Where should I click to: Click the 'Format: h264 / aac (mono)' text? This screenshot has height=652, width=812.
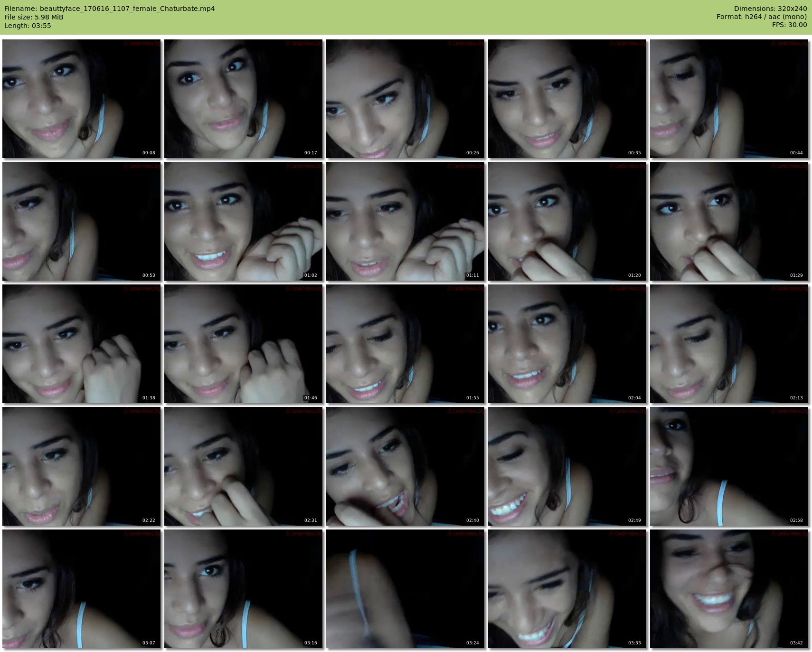tap(762, 17)
